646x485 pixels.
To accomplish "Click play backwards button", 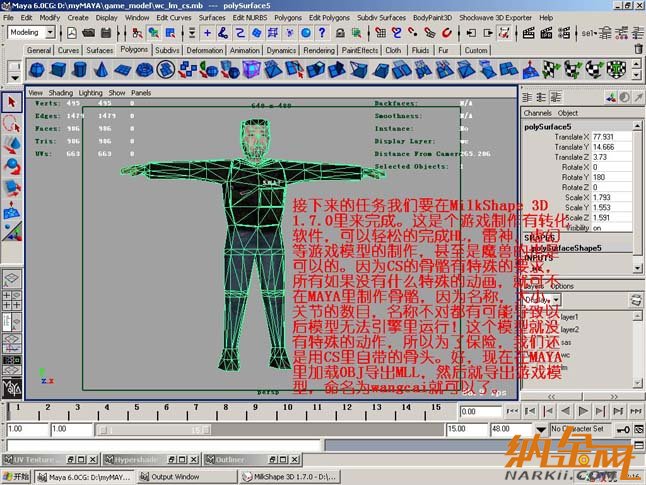I will click(565, 411).
